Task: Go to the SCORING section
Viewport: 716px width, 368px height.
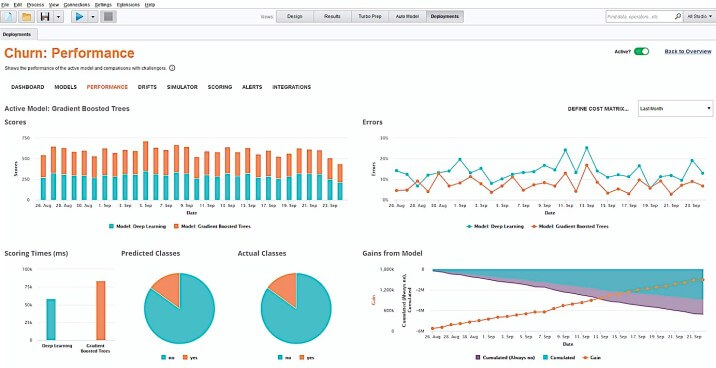Action: (x=220, y=87)
